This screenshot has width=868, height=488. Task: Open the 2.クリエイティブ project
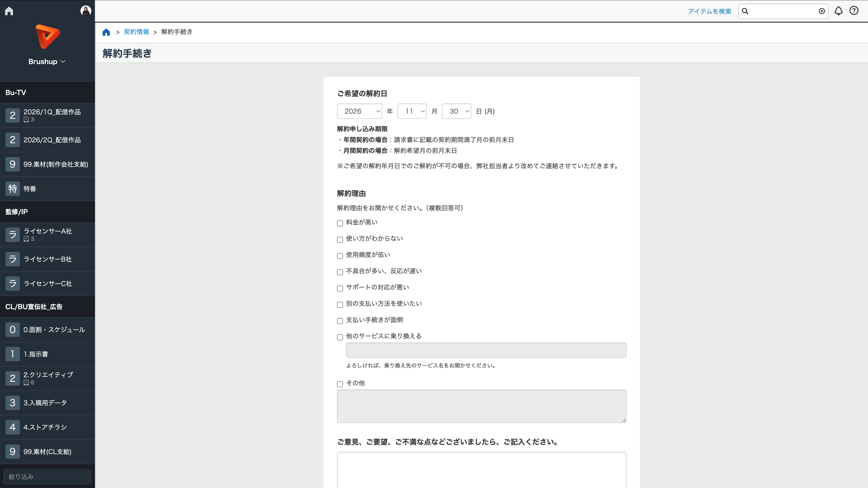pos(47,379)
